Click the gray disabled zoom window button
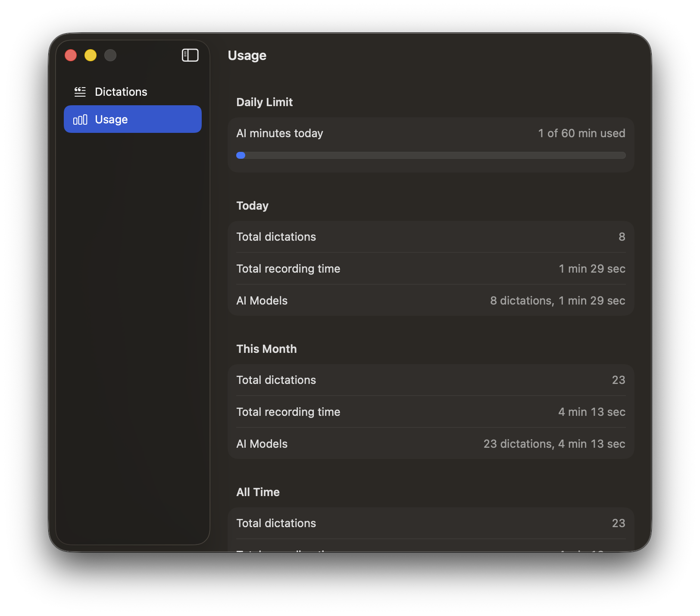700x616 pixels. (110, 55)
